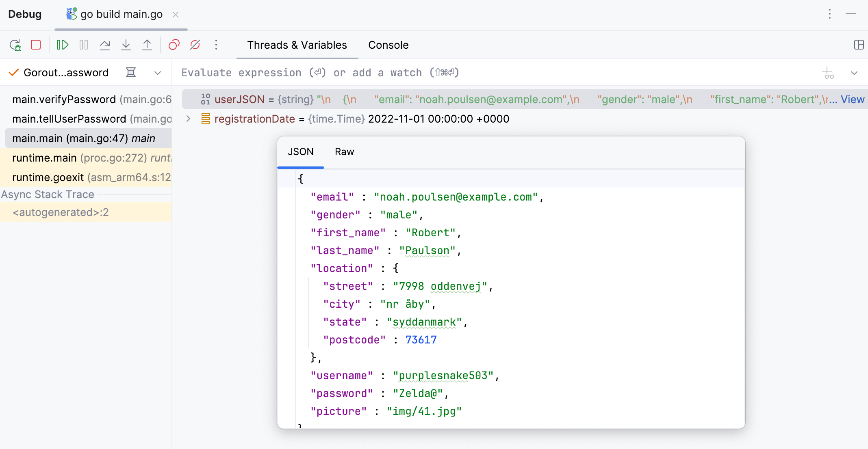Open the goroutine selector dropdown

tap(158, 73)
